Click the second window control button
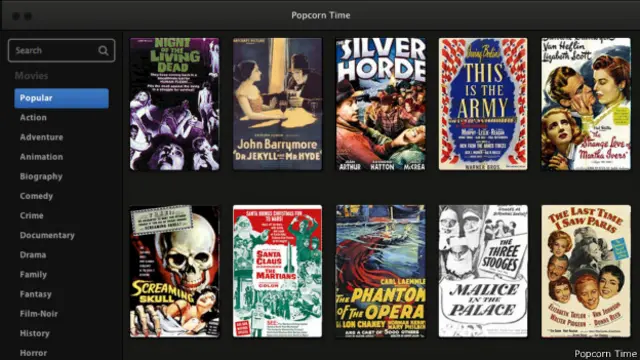 point(28,16)
